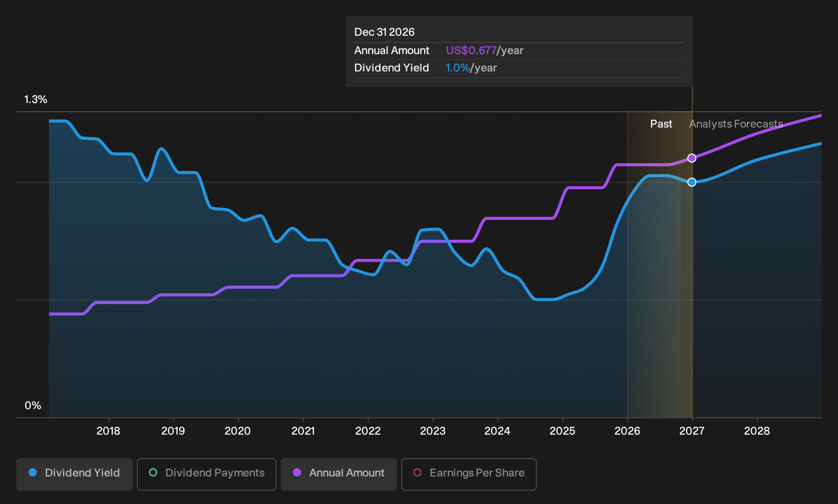Image resolution: width=838 pixels, height=504 pixels.
Task: Click the US$0.677 annual amount value
Action: click(471, 51)
